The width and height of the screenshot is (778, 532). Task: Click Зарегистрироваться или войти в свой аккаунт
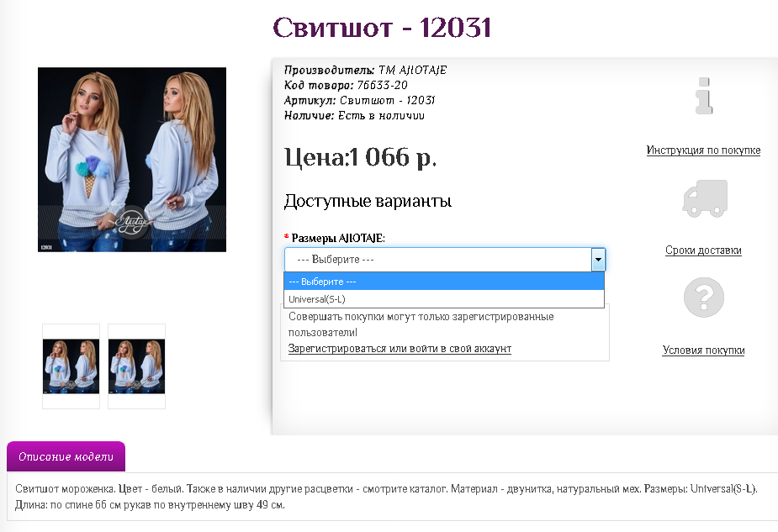pyautogui.click(x=400, y=349)
